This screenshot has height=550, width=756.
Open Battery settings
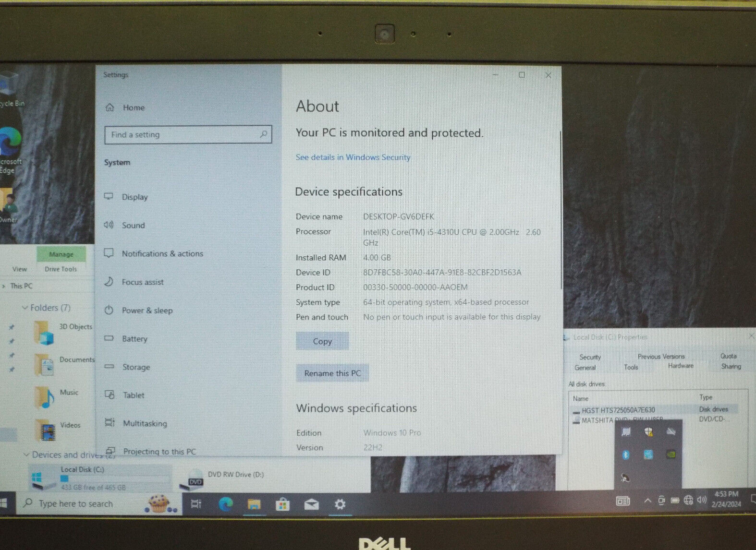tap(126, 338)
